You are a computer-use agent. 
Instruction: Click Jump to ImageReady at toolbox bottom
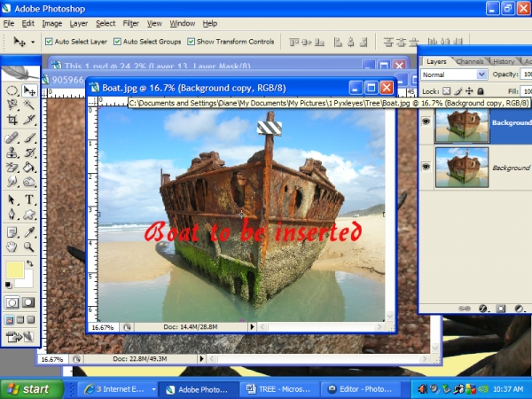tap(20, 337)
